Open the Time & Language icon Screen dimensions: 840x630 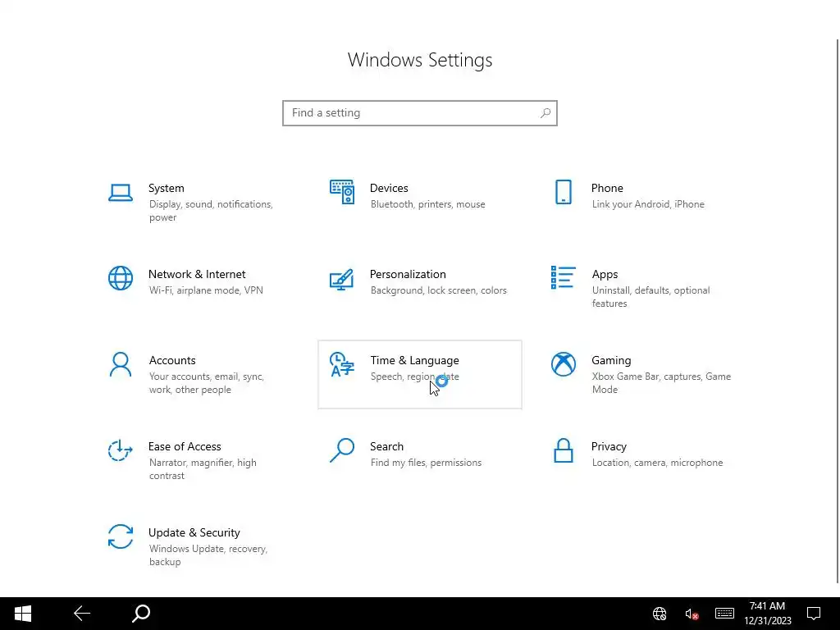click(342, 364)
